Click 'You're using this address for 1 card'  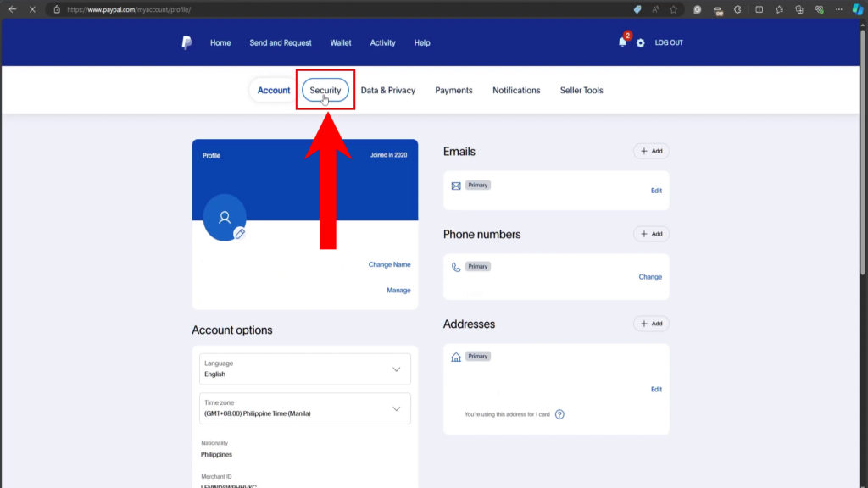point(507,414)
